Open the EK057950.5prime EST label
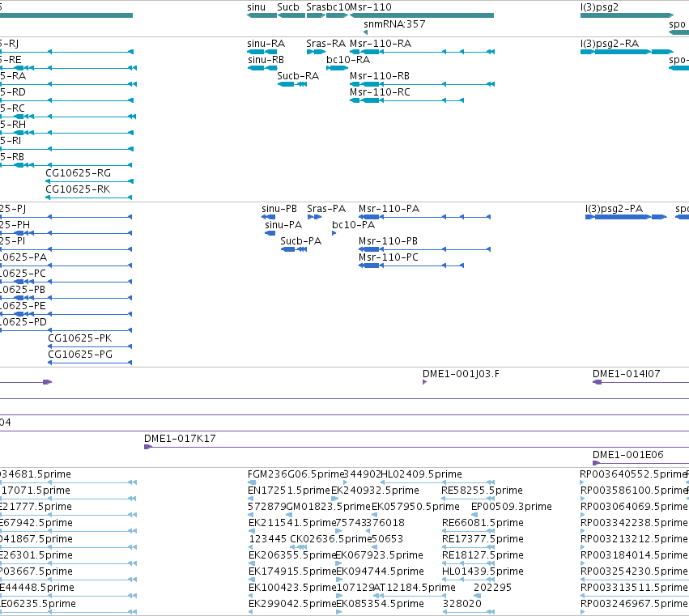 [415, 507]
